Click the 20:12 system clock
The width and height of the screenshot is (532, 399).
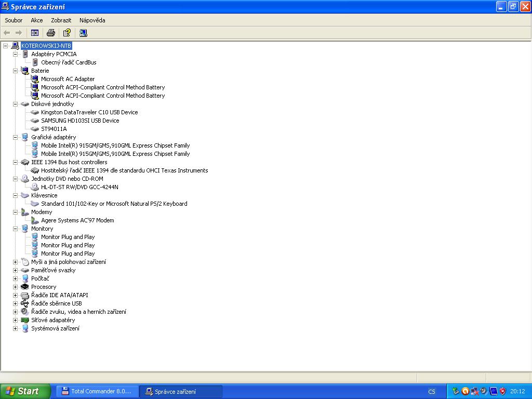click(x=517, y=392)
